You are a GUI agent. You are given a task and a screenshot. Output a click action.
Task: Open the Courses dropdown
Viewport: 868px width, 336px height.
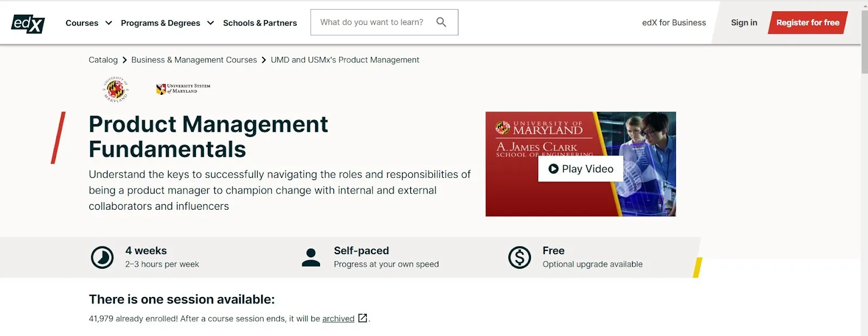coord(88,23)
